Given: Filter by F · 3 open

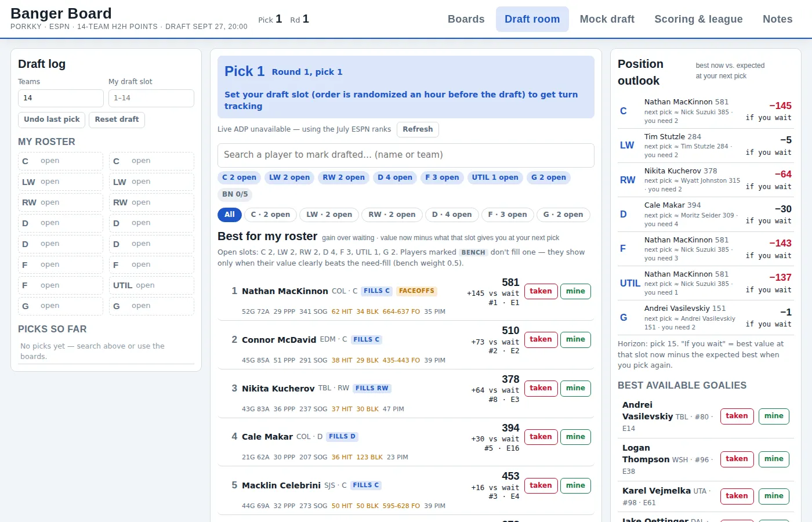Looking at the screenshot, I should click(507, 215).
